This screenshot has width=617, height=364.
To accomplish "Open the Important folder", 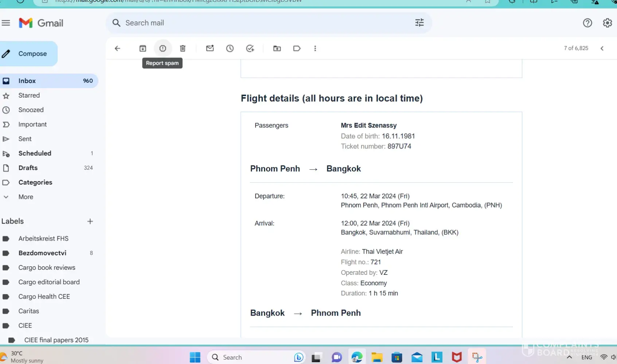I will pos(48,124).
